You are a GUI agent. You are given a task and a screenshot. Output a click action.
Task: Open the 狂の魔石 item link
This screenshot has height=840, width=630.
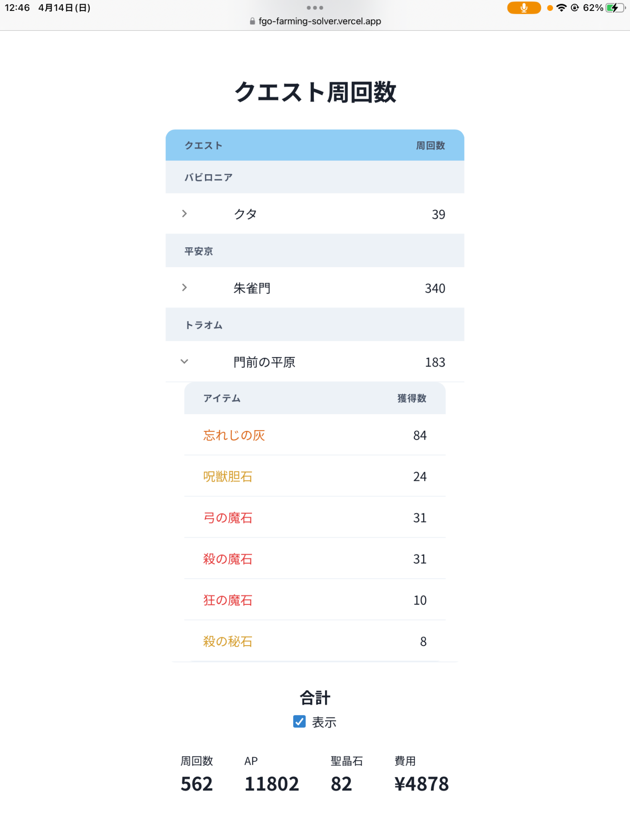click(x=228, y=600)
